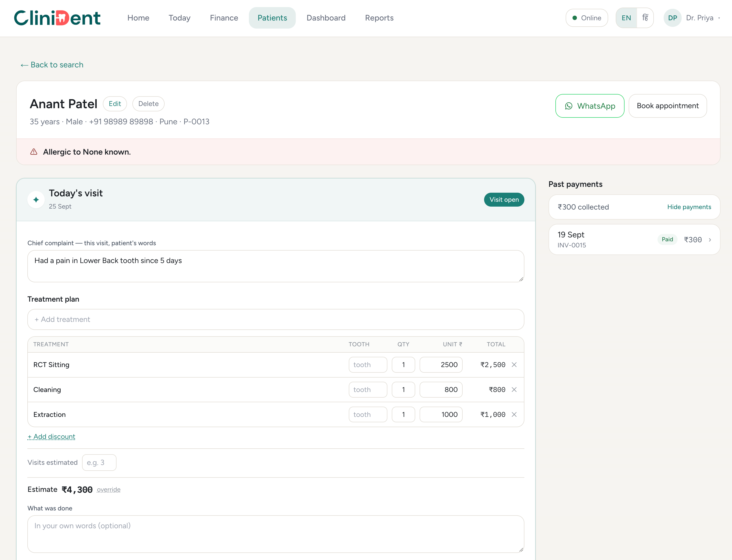The height and width of the screenshot is (560, 732).
Task: Click the tooth field for Cleaning
Action: coord(368,390)
